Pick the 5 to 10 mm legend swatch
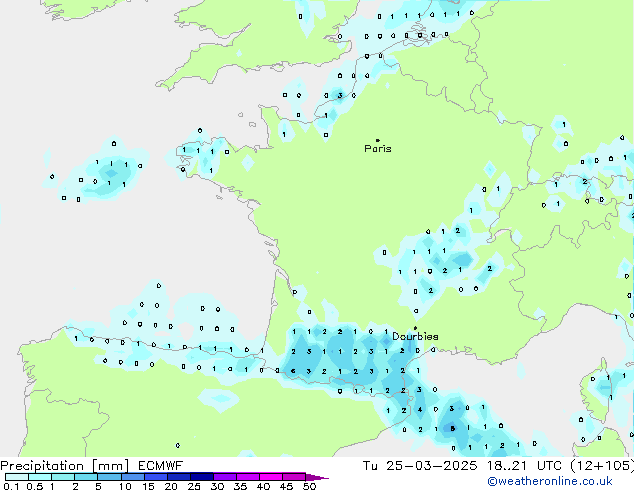 pyautogui.click(x=109, y=477)
